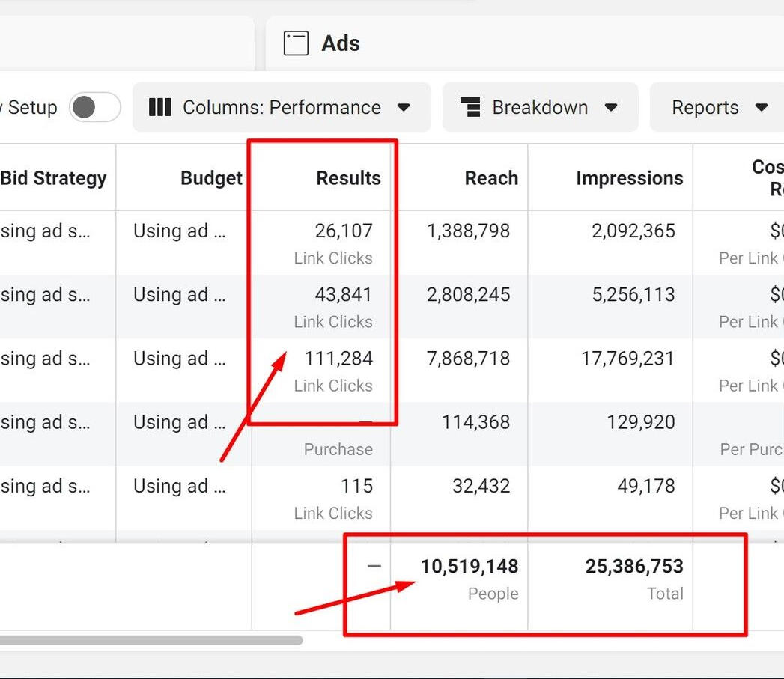Sort by the Results column header
Viewport: 784px width, 679px height.
pos(348,178)
